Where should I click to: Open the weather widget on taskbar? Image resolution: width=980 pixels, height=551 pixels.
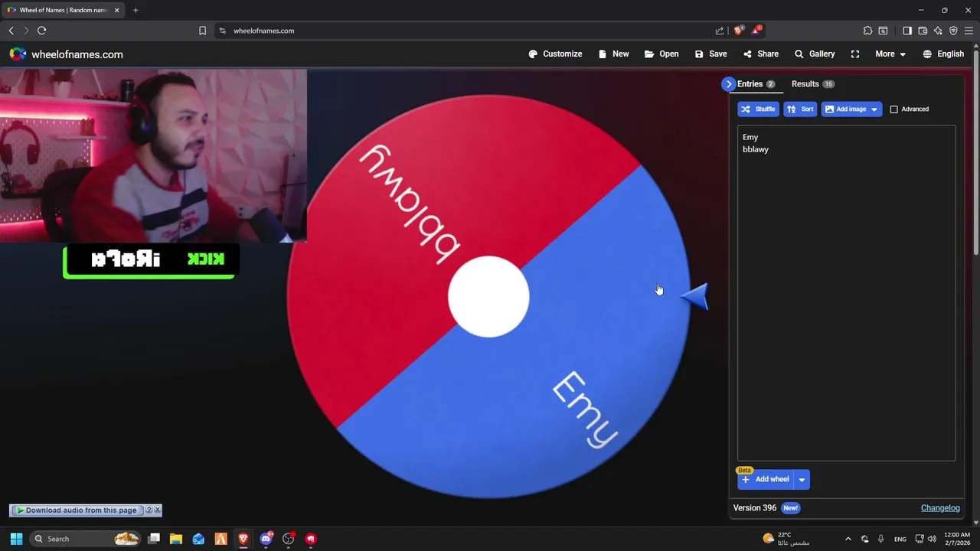[786, 539]
